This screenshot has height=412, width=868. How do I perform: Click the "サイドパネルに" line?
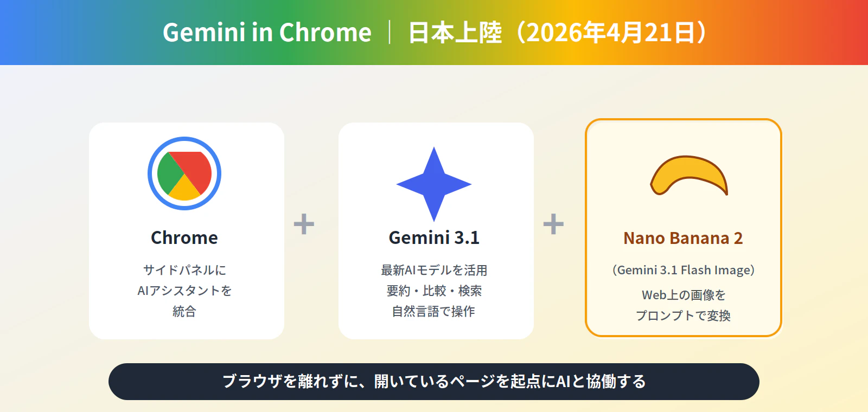click(184, 270)
